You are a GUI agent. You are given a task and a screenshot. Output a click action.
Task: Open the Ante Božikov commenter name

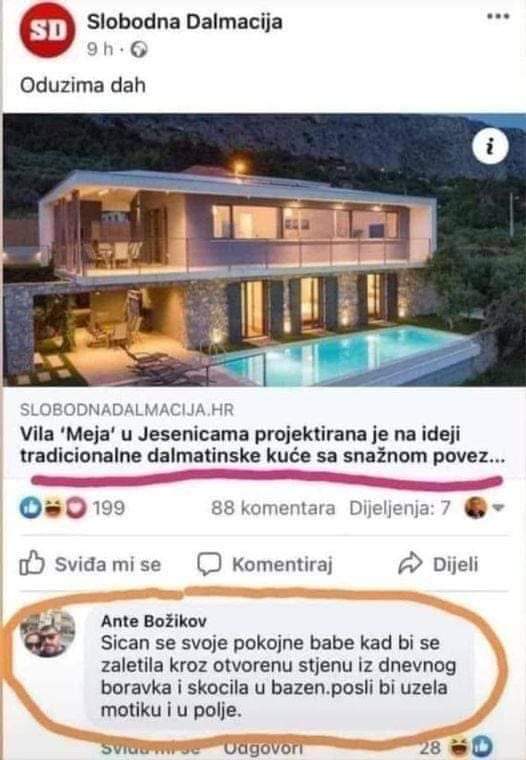154,621
